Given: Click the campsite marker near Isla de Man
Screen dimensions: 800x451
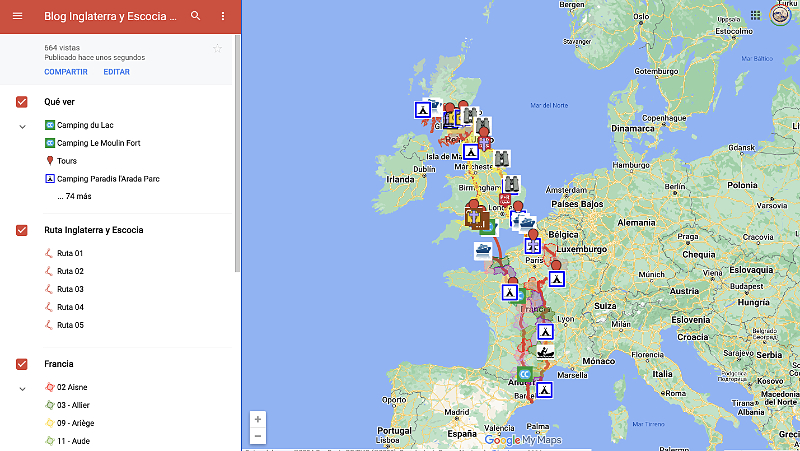Looking at the screenshot, I should pos(470,152).
